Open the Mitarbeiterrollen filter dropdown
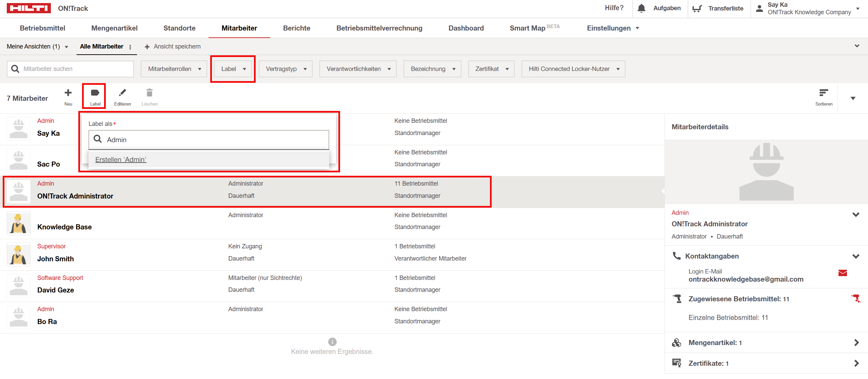 (174, 69)
